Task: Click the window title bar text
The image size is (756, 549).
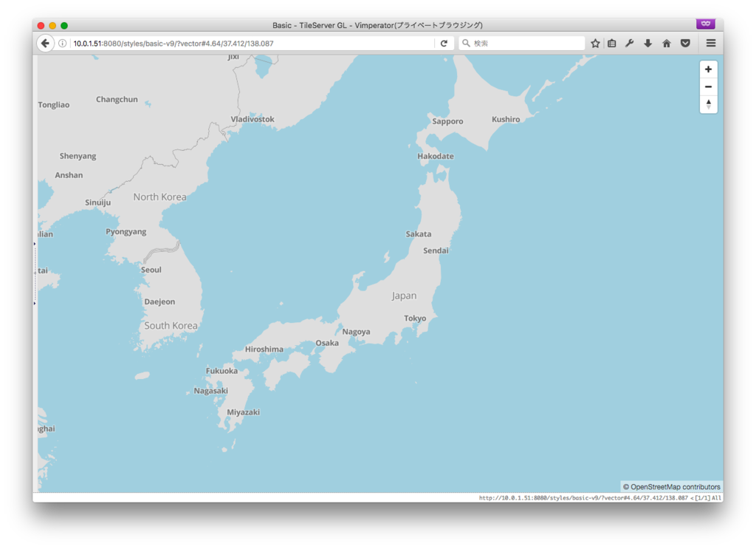Action: pos(377,25)
